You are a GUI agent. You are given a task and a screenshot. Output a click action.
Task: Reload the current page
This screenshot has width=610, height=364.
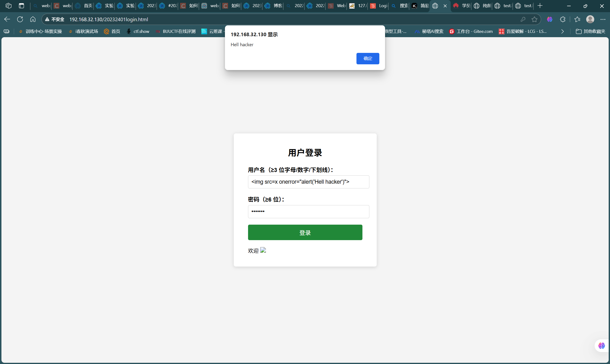20,19
